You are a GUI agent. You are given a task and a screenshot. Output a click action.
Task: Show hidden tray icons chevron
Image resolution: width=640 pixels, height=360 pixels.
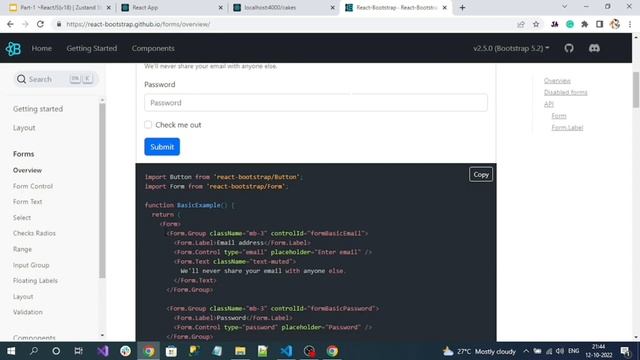[x=526, y=351]
